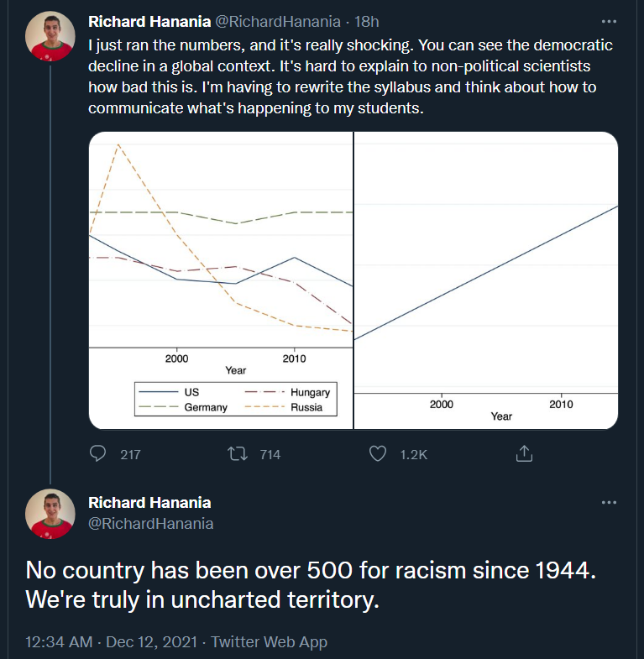Click the 18h timestamp link

tap(367, 22)
